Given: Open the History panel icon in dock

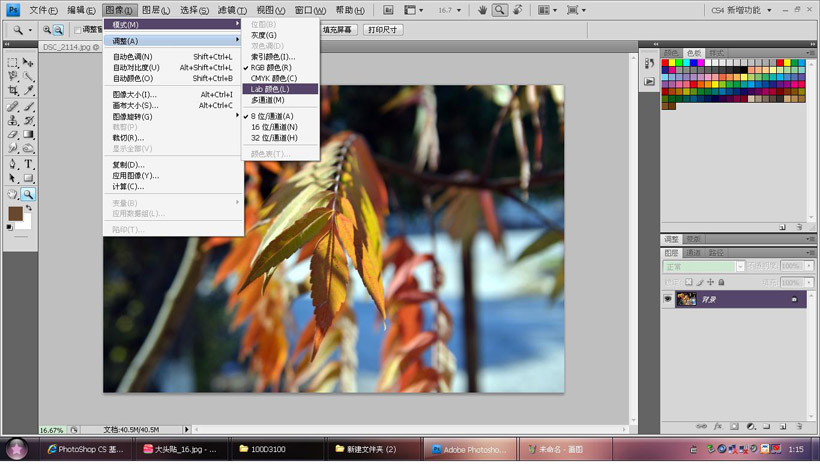Looking at the screenshot, I should (649, 63).
